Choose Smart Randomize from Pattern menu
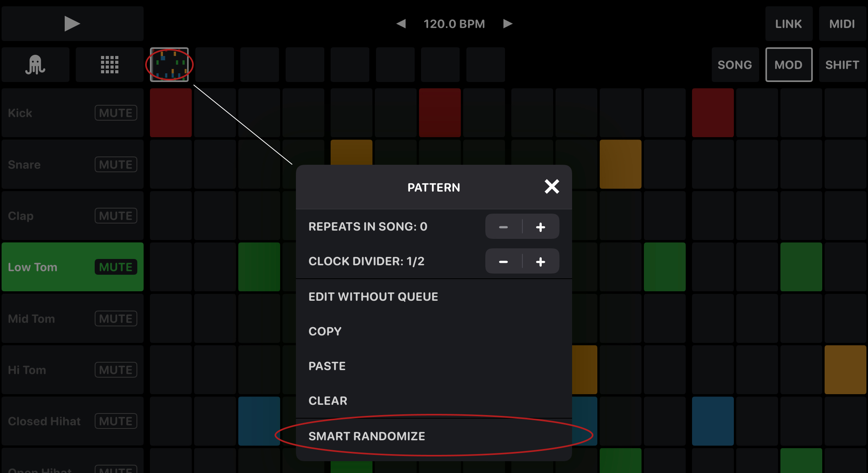This screenshot has height=473, width=868. coord(367,436)
